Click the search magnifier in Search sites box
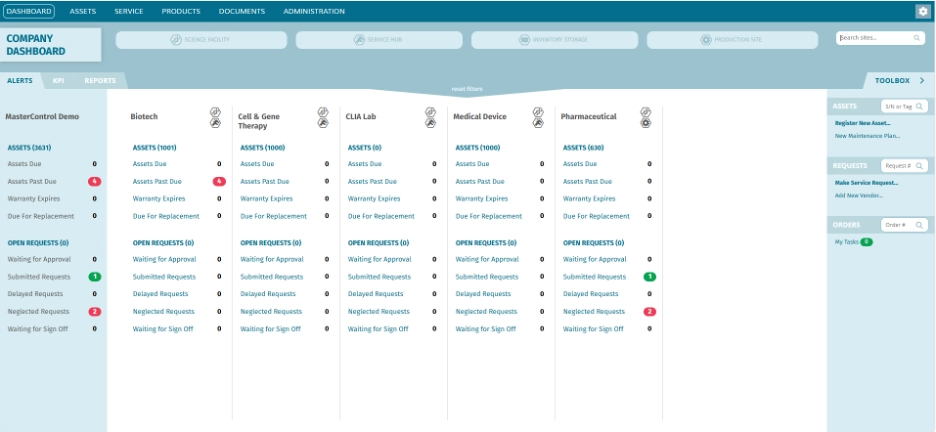Viewport: 936px width, 432px height. [x=916, y=38]
